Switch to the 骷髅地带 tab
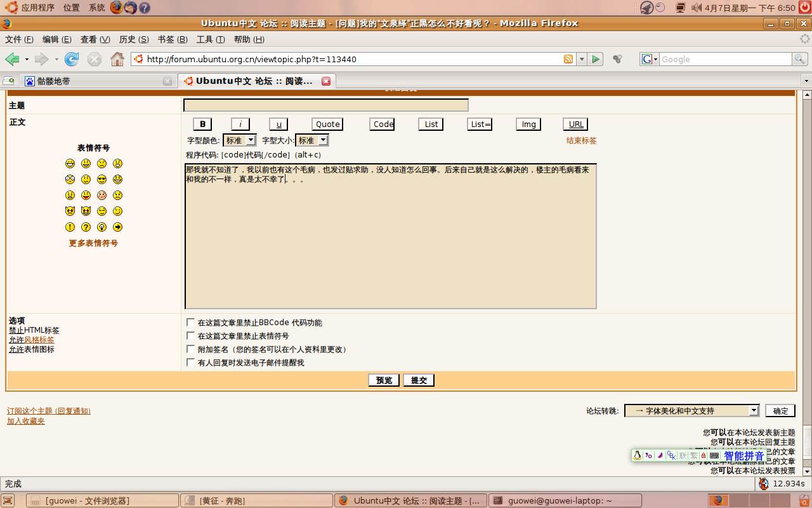 pos(98,81)
